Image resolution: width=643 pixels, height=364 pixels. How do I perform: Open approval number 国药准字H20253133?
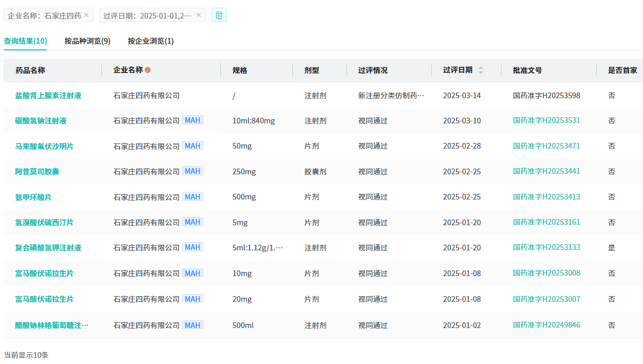pos(546,247)
